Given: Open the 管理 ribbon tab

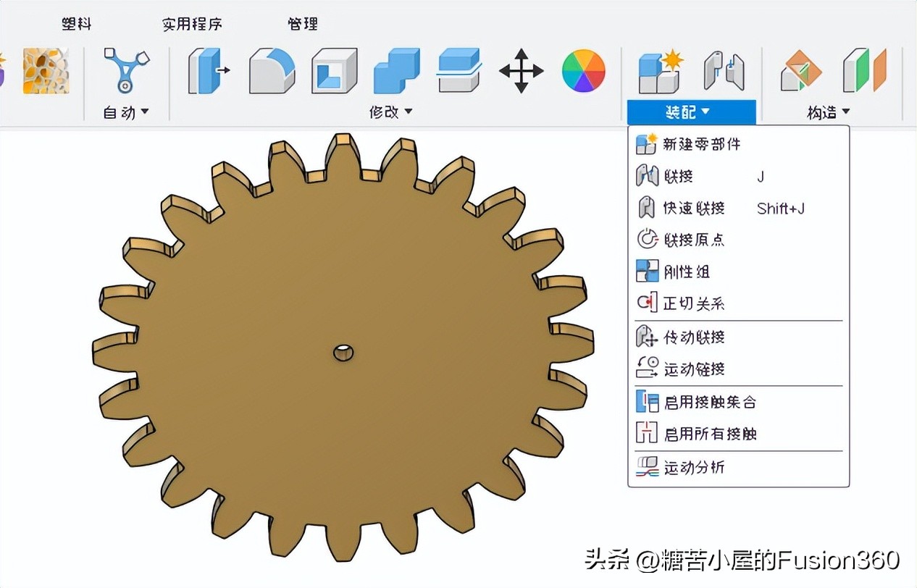Looking at the screenshot, I should pos(302,23).
